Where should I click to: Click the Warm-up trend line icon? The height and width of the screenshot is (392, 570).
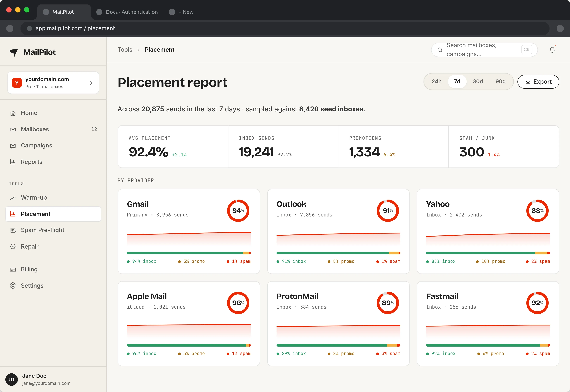coord(13,198)
